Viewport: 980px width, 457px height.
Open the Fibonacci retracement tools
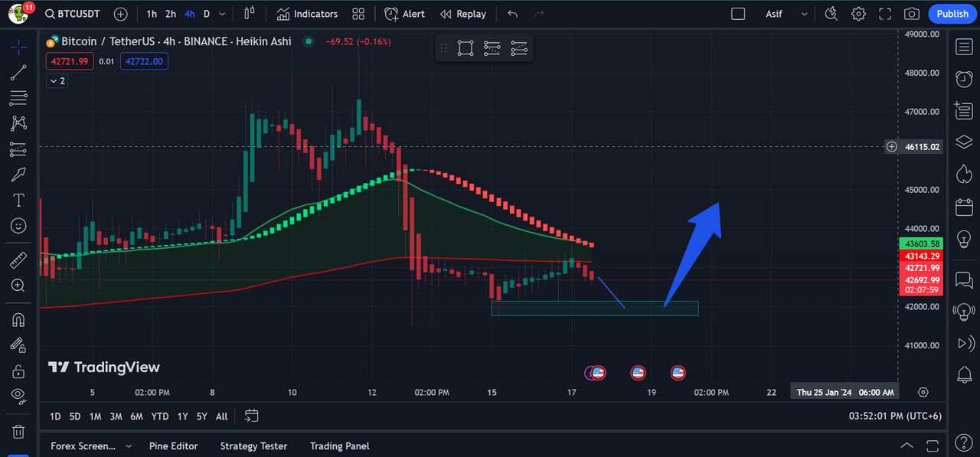[x=18, y=98]
